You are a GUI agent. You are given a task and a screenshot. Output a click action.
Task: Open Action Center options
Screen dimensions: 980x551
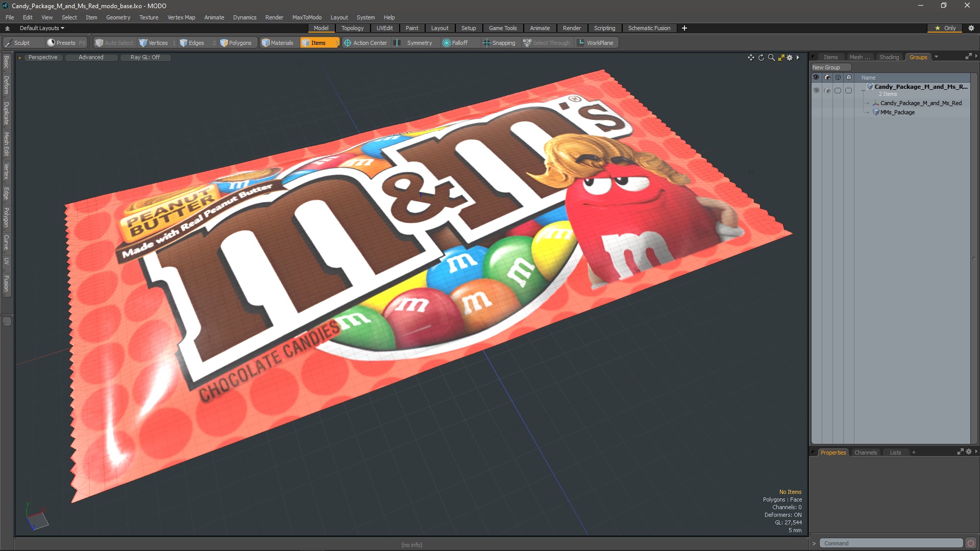[x=366, y=43]
